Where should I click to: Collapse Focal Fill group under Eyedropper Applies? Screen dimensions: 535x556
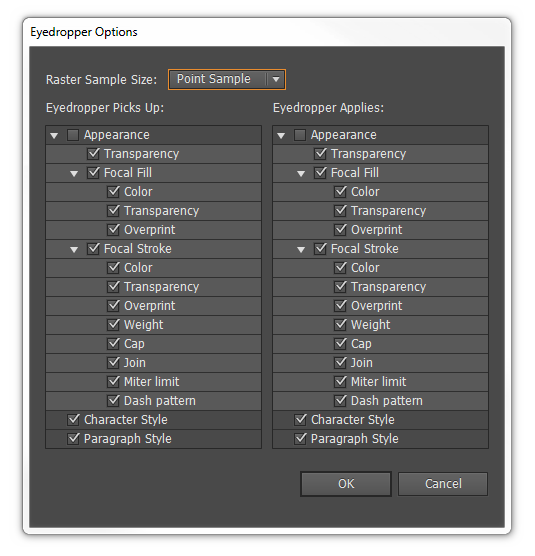coord(301,173)
